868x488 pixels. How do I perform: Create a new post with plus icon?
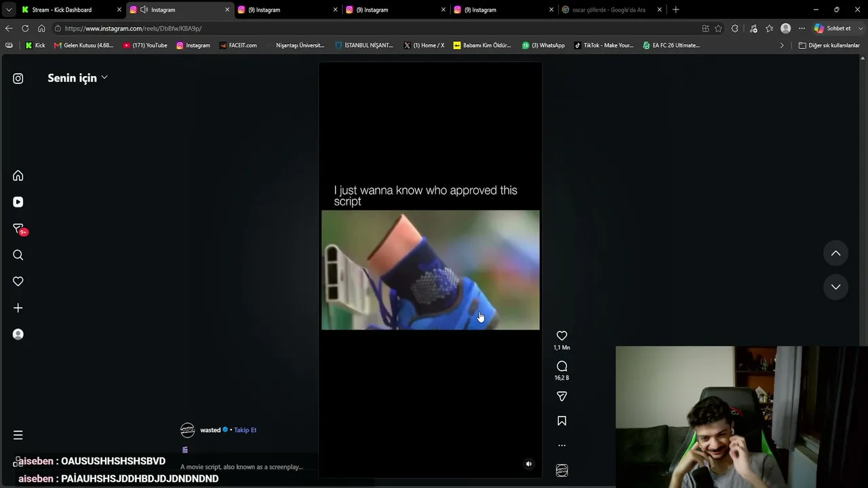(x=18, y=308)
